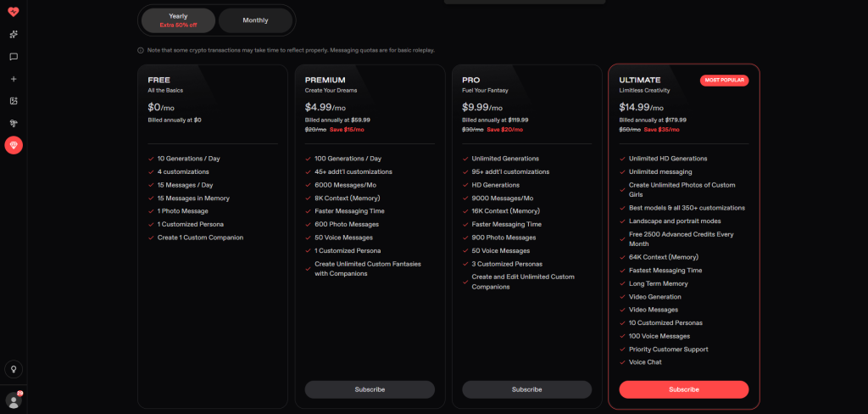The image size is (868, 414).
Task: Click the $0/mo price
Action: (161, 108)
